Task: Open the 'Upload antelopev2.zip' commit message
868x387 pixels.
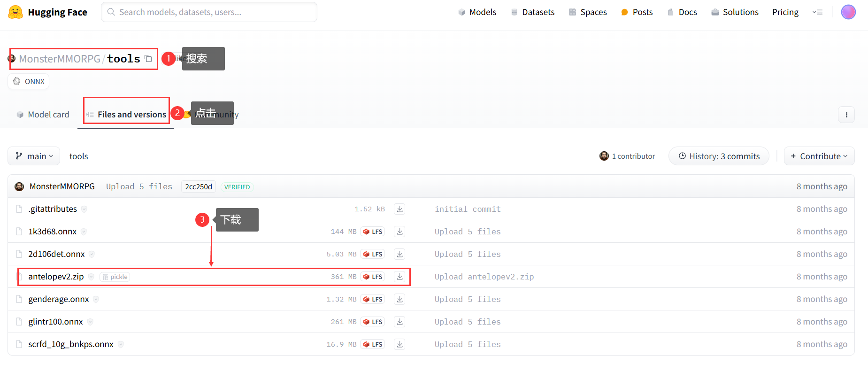Action: [484, 277]
